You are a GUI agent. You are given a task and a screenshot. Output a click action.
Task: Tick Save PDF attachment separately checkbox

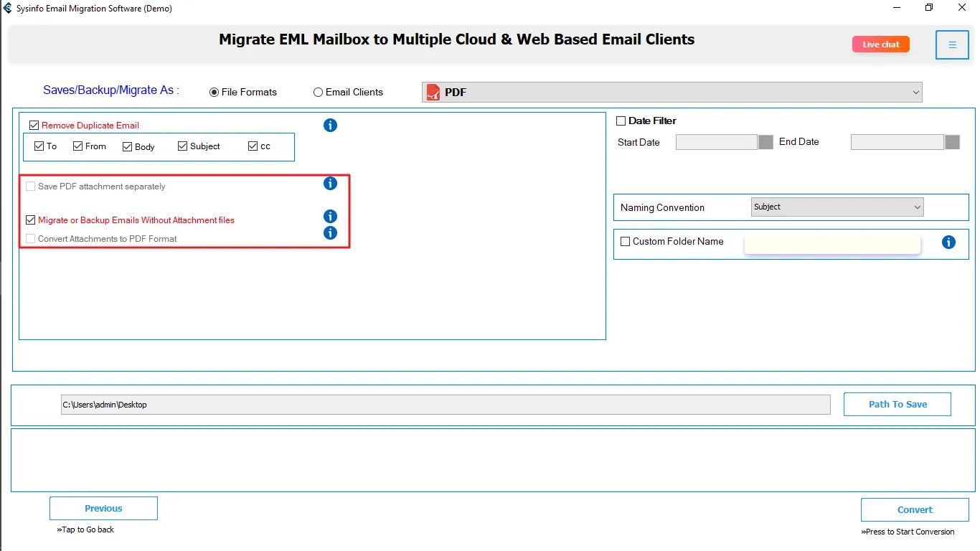[x=31, y=187]
